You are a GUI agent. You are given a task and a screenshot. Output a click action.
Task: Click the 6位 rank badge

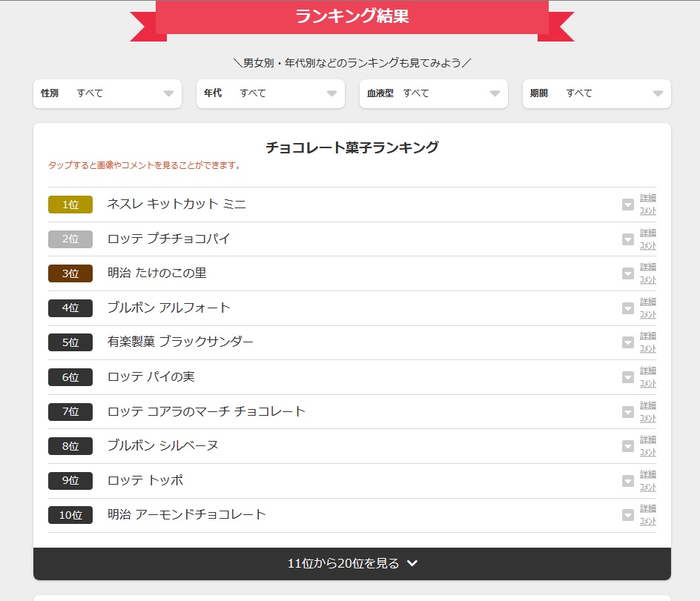[70, 377]
